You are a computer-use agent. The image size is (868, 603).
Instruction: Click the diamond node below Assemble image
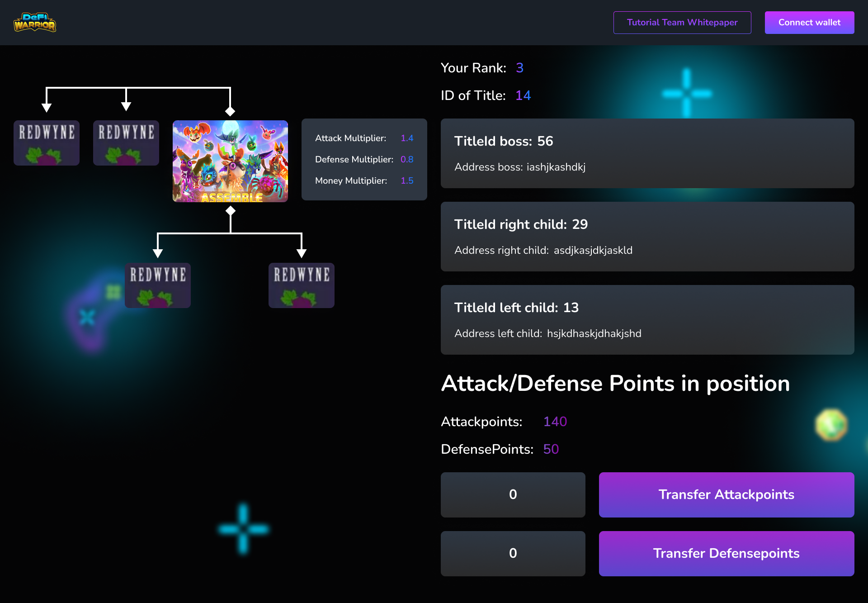(231, 211)
